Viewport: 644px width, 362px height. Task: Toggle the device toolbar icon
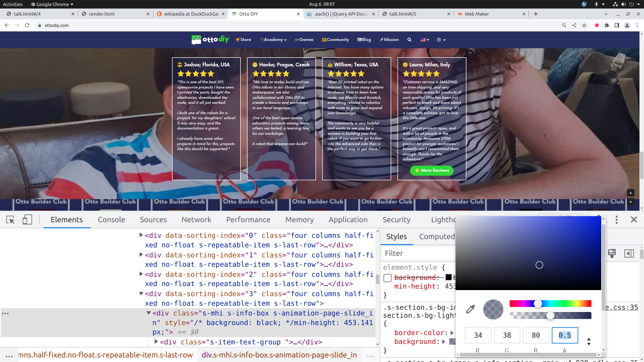[x=27, y=220]
